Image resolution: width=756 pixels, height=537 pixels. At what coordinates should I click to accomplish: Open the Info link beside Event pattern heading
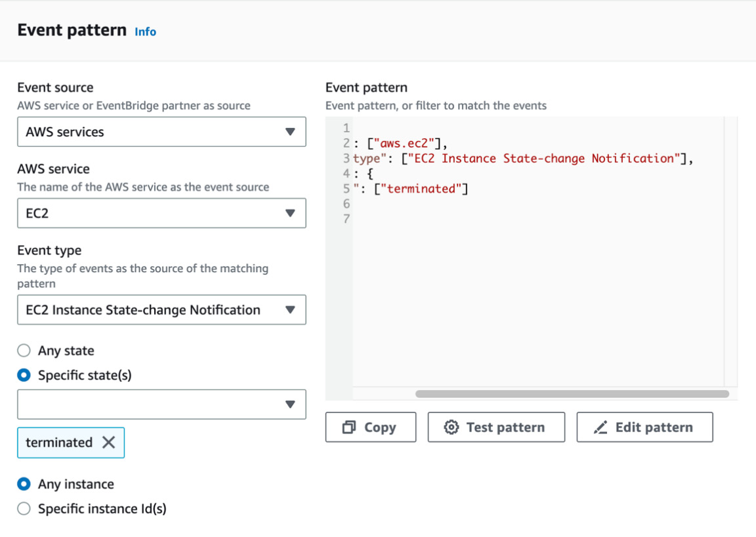(145, 31)
